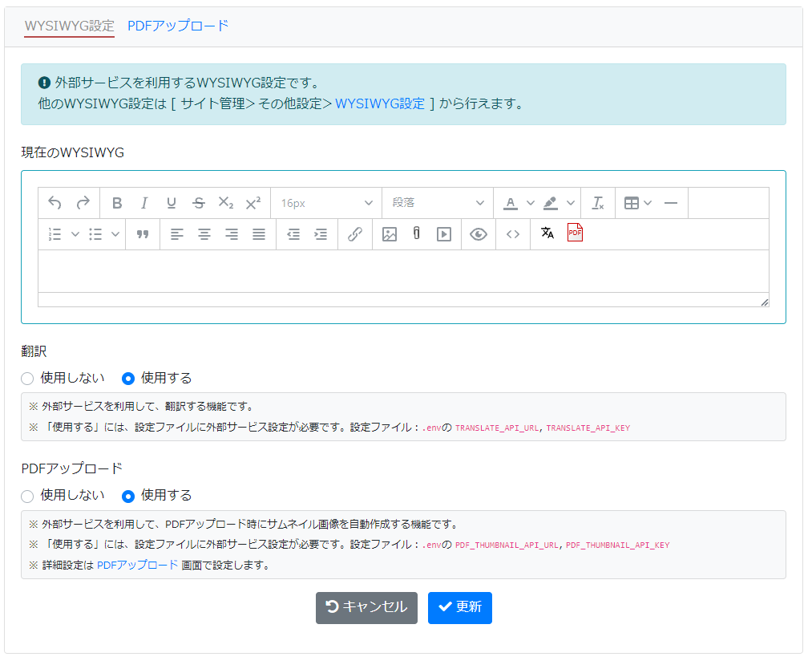Switch to the PDFアップロード tab
812x665 pixels.
[x=178, y=26]
